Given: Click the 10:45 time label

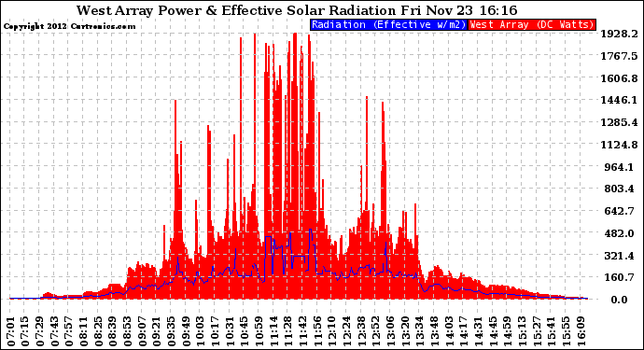Looking at the screenshot, I should 245,331.
